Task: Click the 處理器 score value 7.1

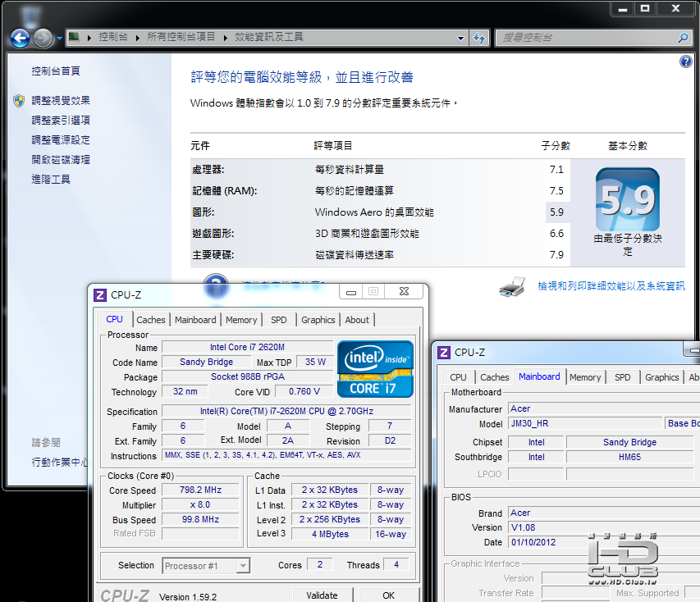Action: click(x=556, y=170)
